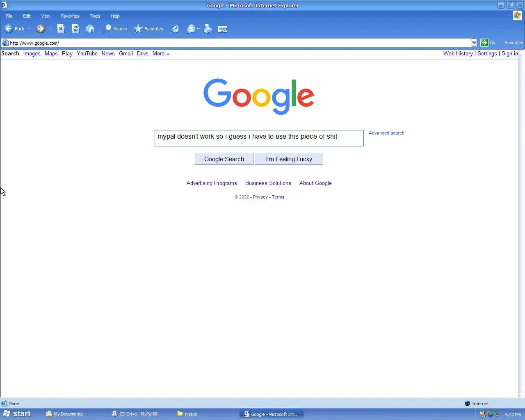Open the Privacy link
This screenshot has width=525, height=420.
point(260,197)
